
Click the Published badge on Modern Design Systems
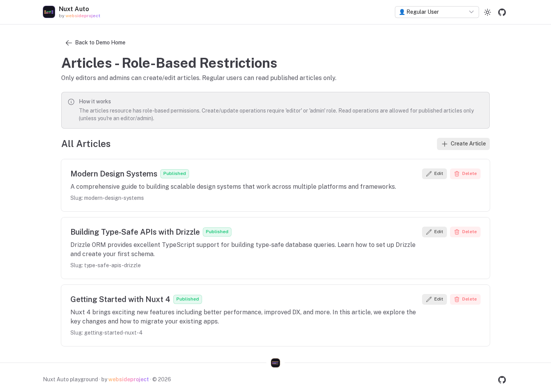tap(174, 174)
